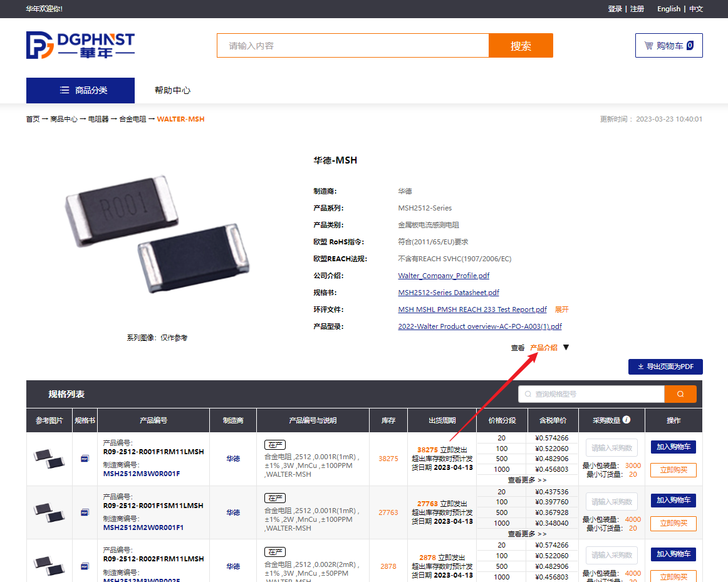The image size is (728, 582).
Task: Click stock value 2878 in third row
Action: click(x=388, y=566)
